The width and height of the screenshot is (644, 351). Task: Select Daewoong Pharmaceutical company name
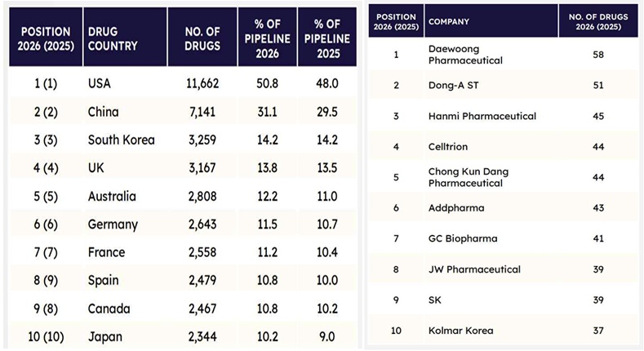tap(465, 55)
